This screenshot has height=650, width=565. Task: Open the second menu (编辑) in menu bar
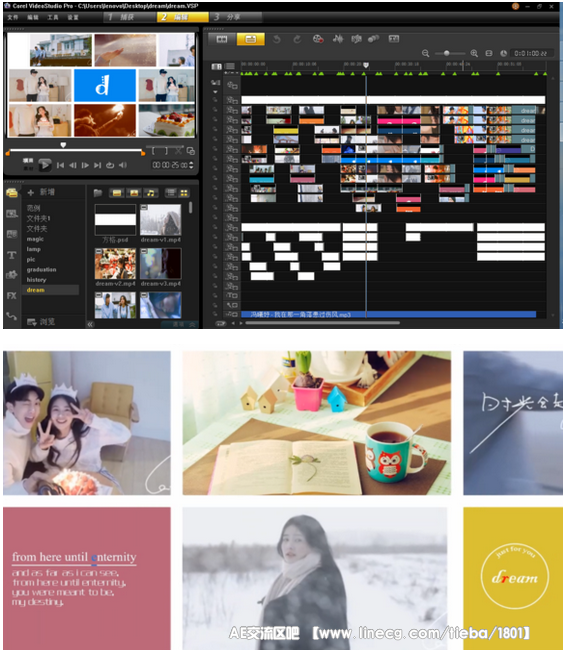tap(33, 17)
